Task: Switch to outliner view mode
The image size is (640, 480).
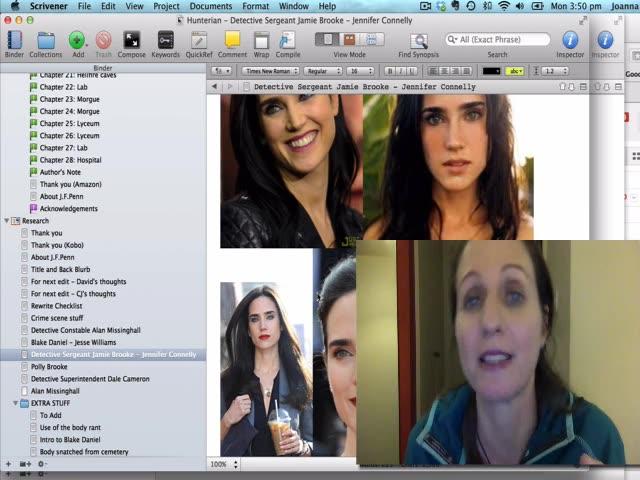Action: (x=372, y=40)
